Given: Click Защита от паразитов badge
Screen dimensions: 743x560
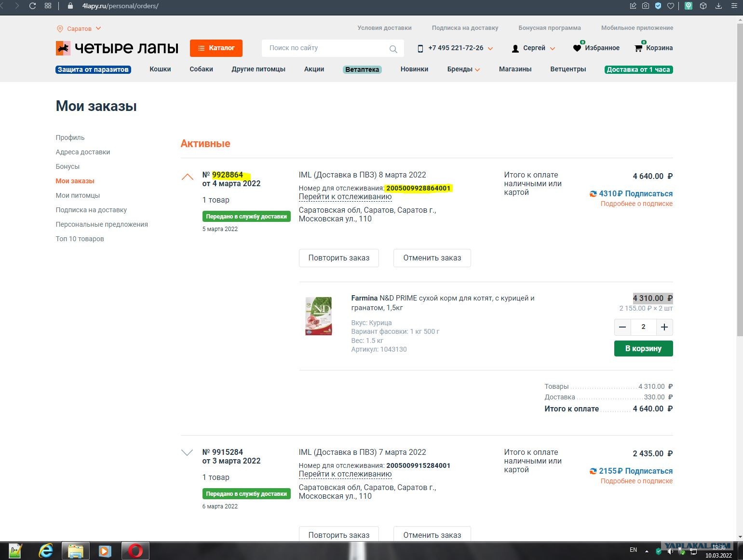Looking at the screenshot, I should click(x=94, y=69).
